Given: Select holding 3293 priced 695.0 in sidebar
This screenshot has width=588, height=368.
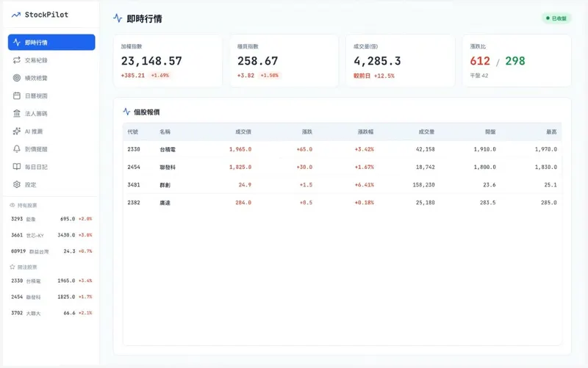Looking at the screenshot, I should (51, 219).
